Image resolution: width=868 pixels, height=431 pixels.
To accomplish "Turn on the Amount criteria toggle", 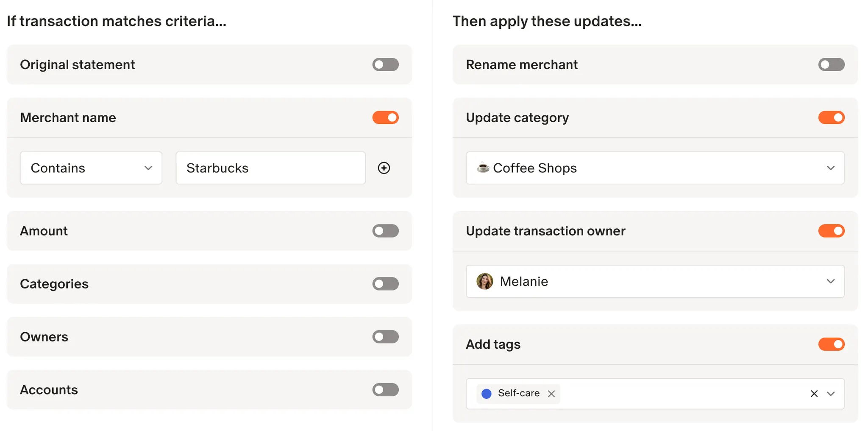I will click(x=385, y=231).
